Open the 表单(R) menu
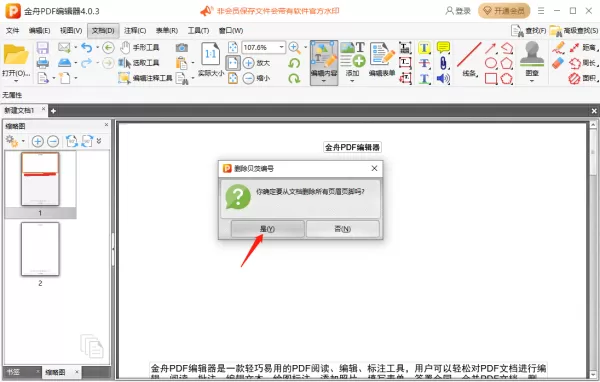Screen dimensions: 600x382 (167, 31)
